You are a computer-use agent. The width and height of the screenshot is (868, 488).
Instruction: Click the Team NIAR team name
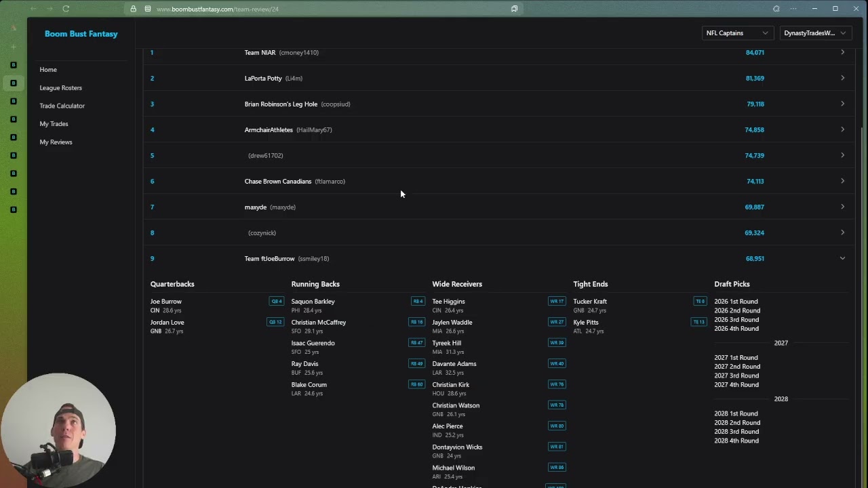(x=260, y=52)
